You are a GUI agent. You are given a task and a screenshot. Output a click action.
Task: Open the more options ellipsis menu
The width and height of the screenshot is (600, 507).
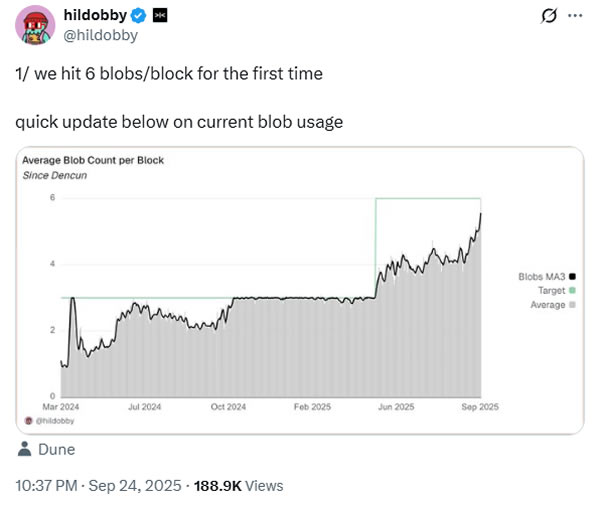[x=574, y=17]
